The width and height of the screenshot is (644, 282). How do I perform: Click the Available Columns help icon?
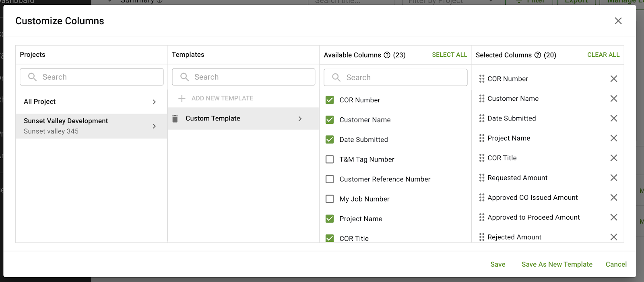click(387, 55)
